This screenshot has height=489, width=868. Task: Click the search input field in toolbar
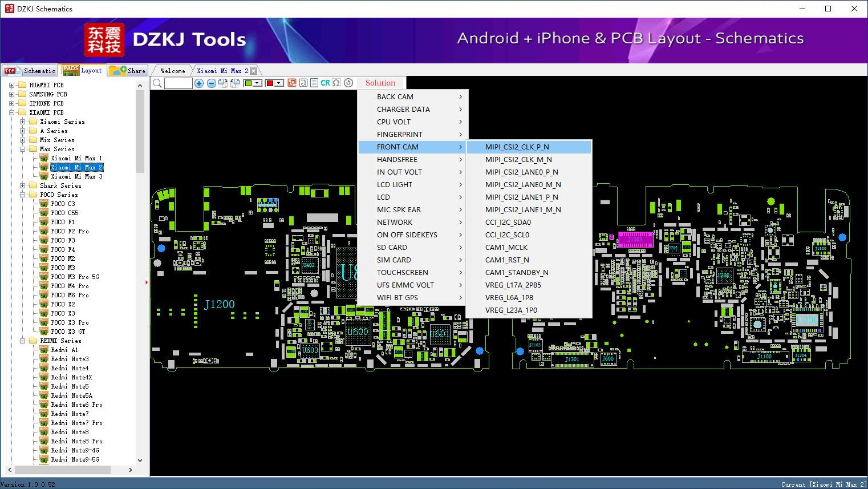179,83
